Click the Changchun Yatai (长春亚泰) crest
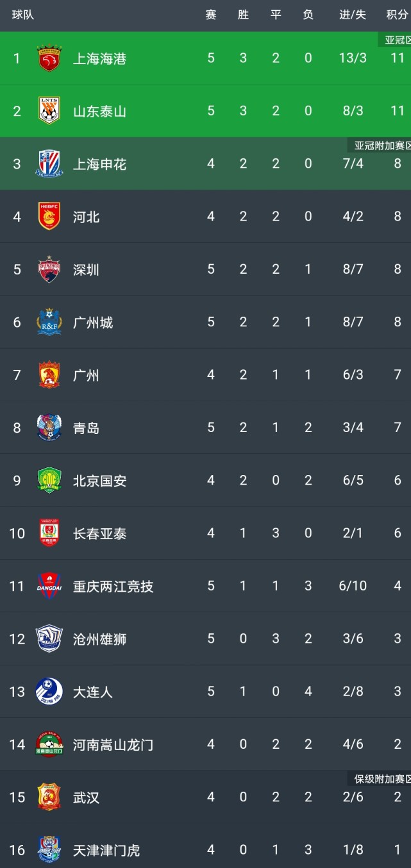 click(x=49, y=533)
